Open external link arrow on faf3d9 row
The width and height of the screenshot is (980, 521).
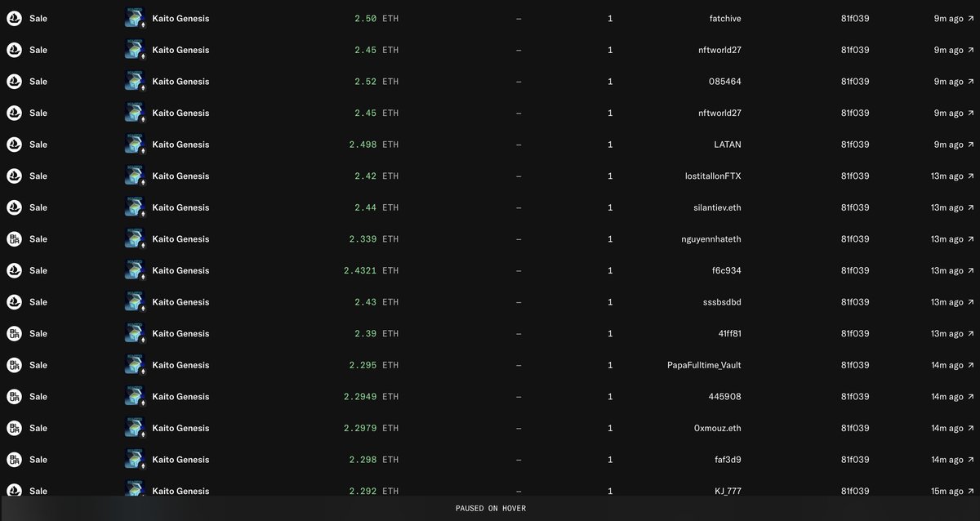[x=970, y=460]
